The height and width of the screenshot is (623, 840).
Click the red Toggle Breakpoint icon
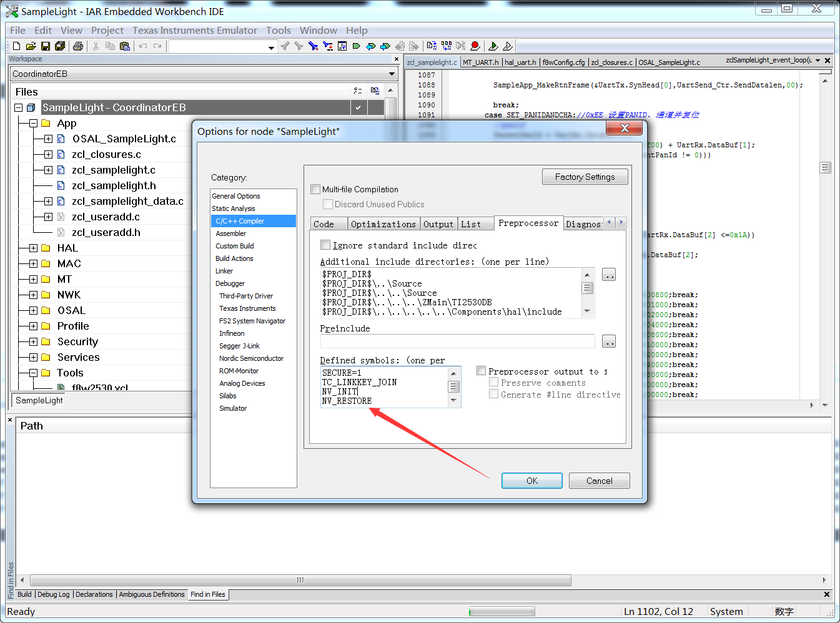(475, 46)
